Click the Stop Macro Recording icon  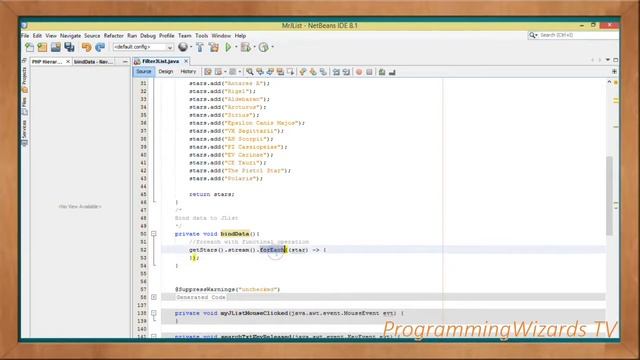[x=369, y=72]
